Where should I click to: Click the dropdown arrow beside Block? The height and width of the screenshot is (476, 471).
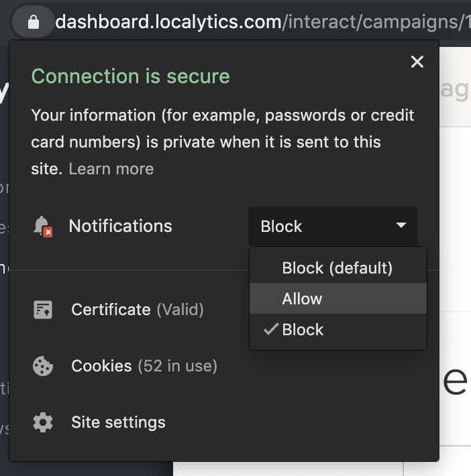coord(401,225)
